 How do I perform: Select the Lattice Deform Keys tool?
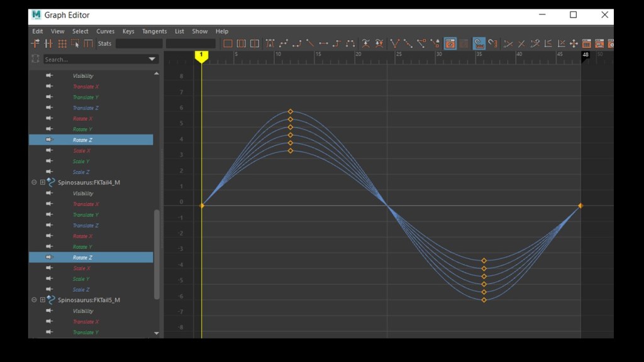(x=62, y=44)
